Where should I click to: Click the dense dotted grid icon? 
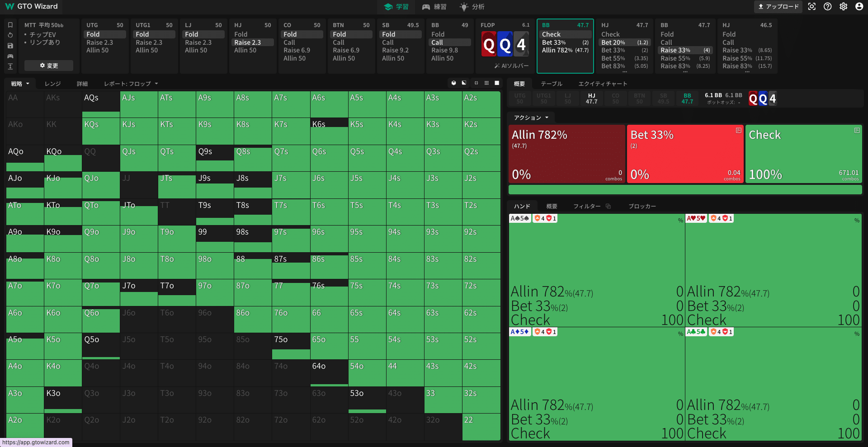[x=486, y=83]
